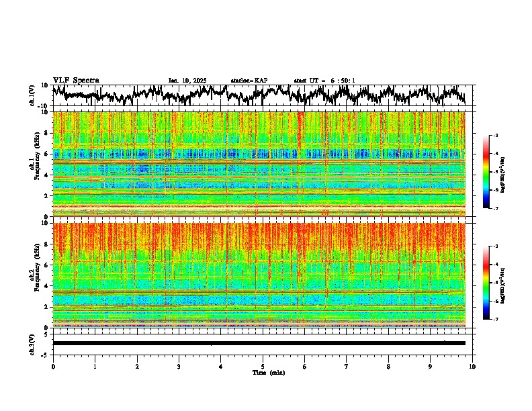Click the ch.1 color scale log(PSD) unit label
Image resolution: width=532 pixels, height=411 pixels.
(x=503, y=175)
